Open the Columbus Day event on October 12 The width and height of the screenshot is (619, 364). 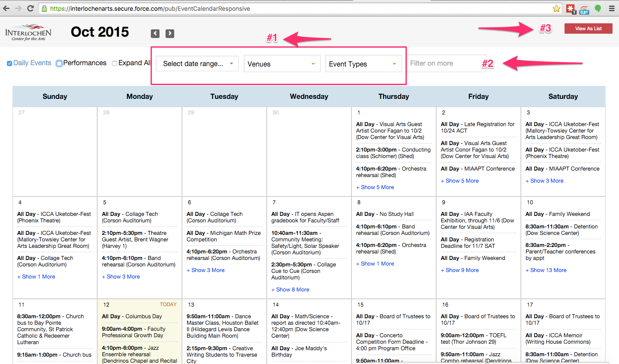132,317
